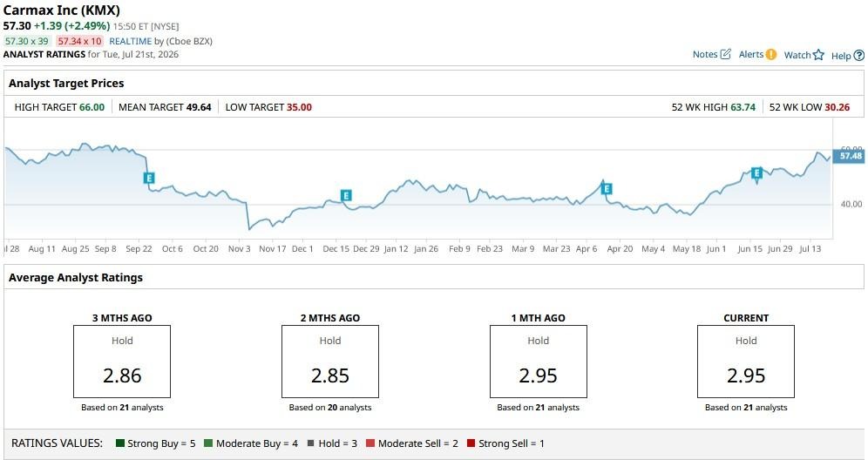Open the Notes edit icon
The height and width of the screenshot is (460, 868).
726,54
